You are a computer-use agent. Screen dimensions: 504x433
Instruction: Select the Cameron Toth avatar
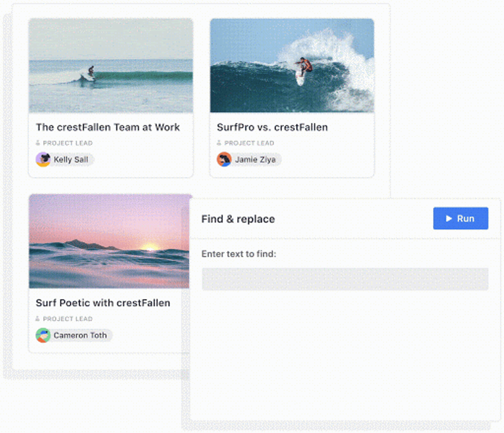[43, 335]
